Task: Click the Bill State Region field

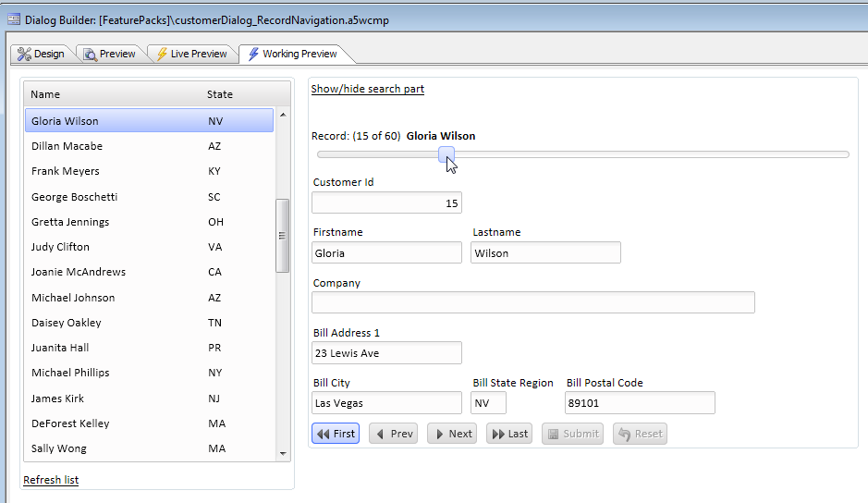Action: 488,403
